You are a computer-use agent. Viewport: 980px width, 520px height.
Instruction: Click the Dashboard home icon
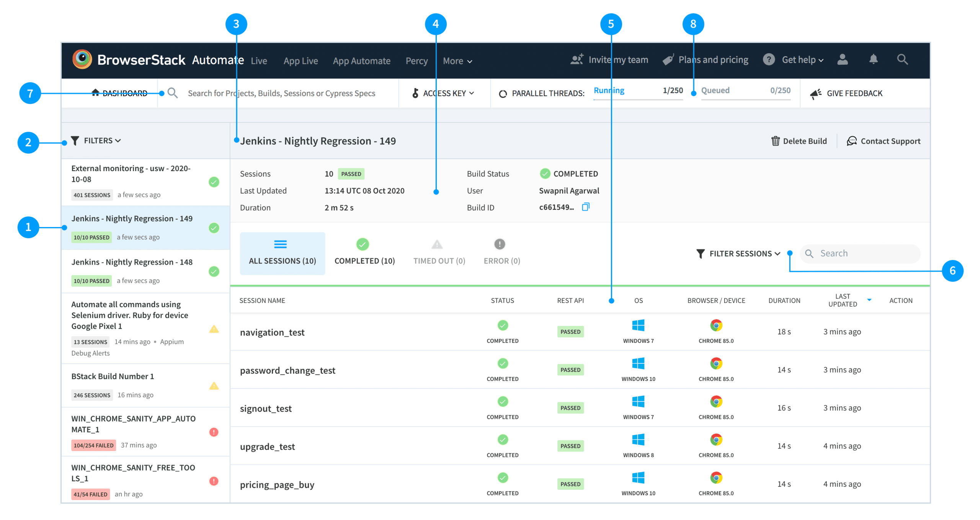point(95,93)
